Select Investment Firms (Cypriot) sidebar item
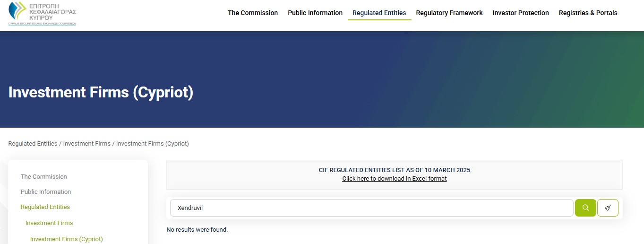Viewport: 644px width, 244px height. (66, 239)
